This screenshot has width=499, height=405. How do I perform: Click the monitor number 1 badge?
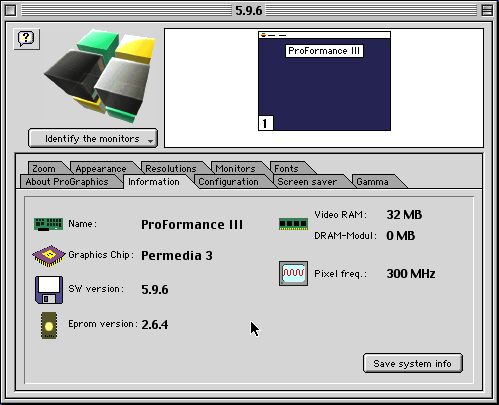click(266, 123)
